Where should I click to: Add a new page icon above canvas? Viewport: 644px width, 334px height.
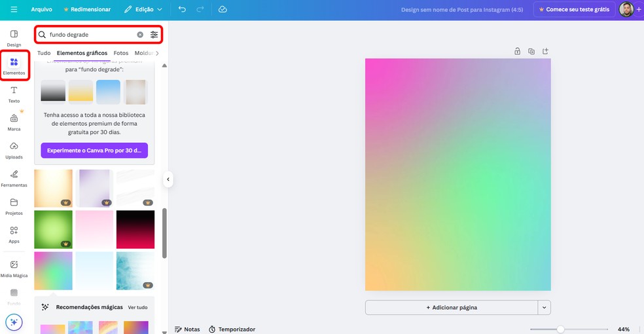tap(545, 51)
